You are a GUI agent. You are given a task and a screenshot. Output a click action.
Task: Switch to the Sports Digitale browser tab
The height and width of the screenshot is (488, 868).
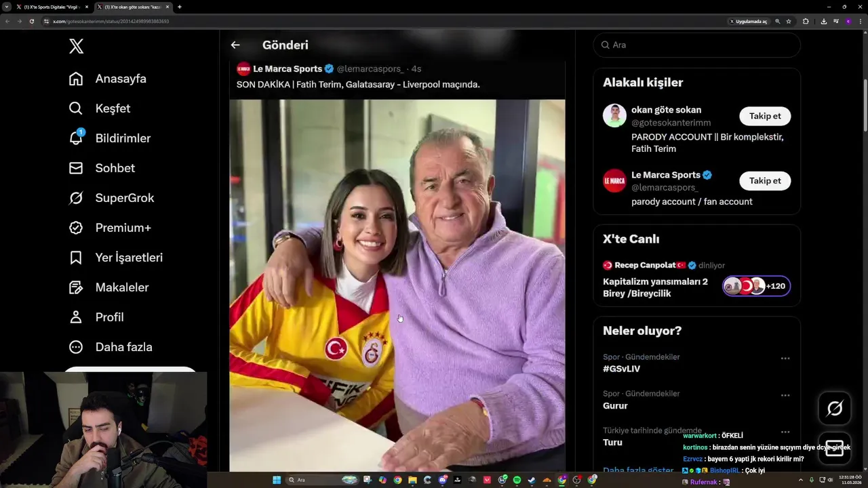pyautogui.click(x=51, y=7)
